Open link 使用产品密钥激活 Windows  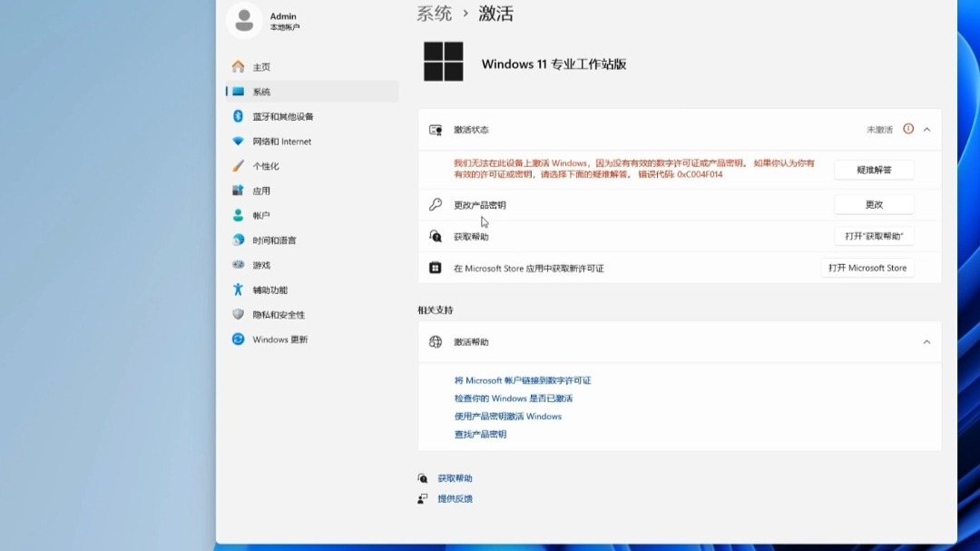(x=507, y=417)
